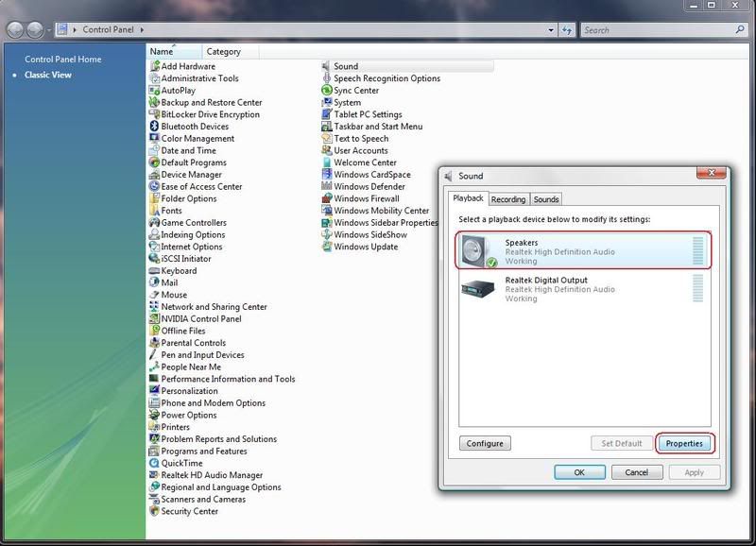756x546 pixels.
Task: Click the Color Management icon
Action: point(154,138)
